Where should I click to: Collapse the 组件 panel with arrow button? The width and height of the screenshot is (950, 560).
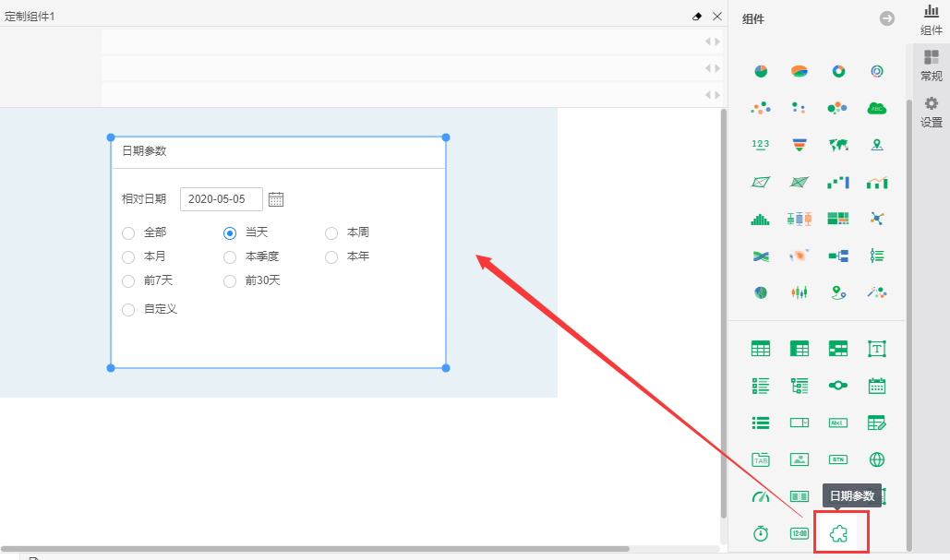click(886, 18)
